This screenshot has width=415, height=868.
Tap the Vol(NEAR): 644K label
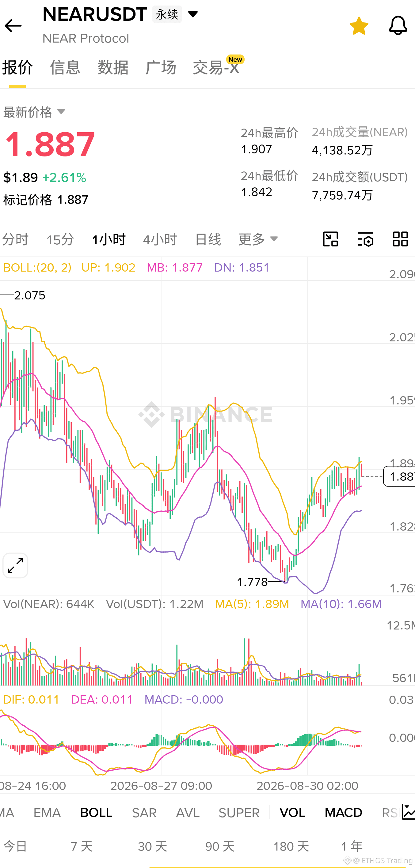(49, 604)
